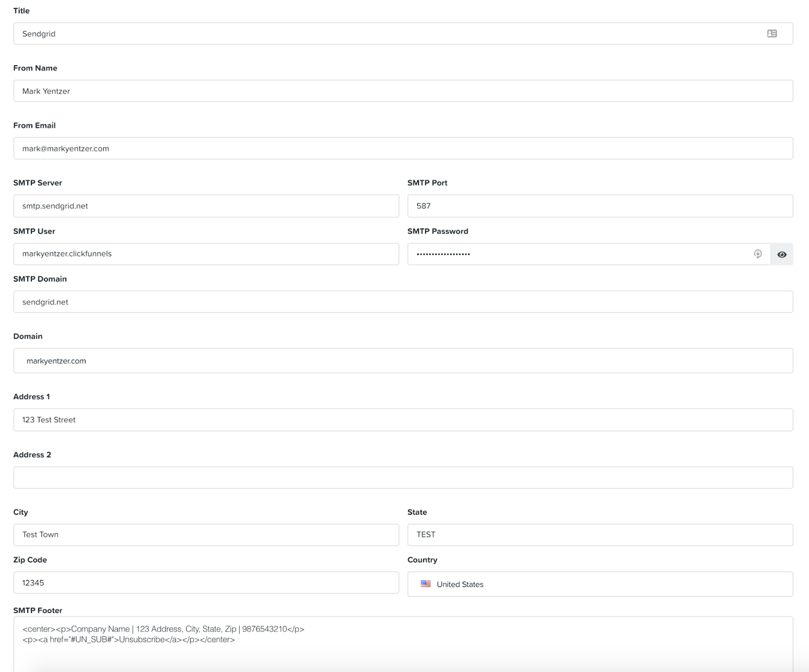Click the SMTP Server field smtp.sendgrid.net

206,206
